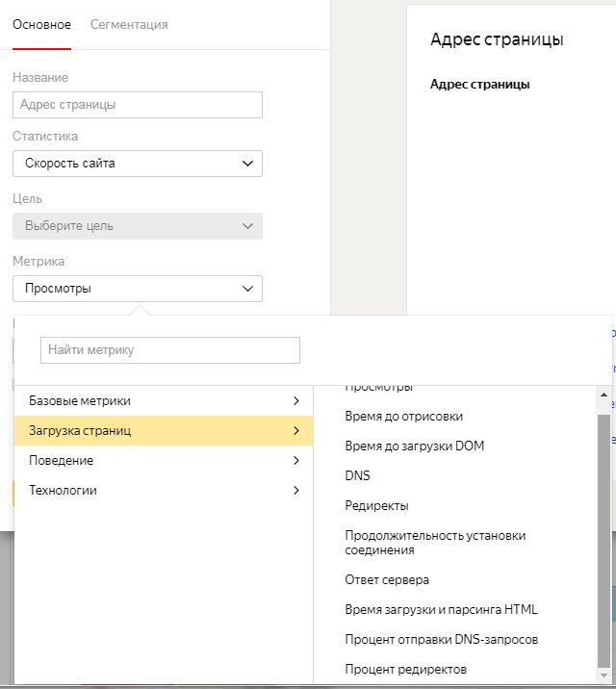
Task: Pick the DNS metric
Action: 358,475
